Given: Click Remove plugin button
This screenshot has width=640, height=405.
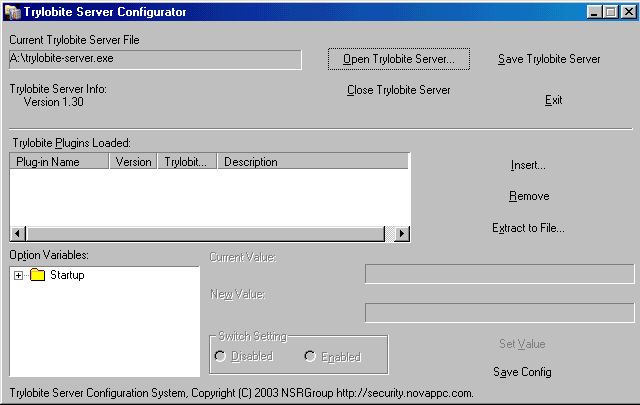Looking at the screenshot, I should [x=528, y=196].
